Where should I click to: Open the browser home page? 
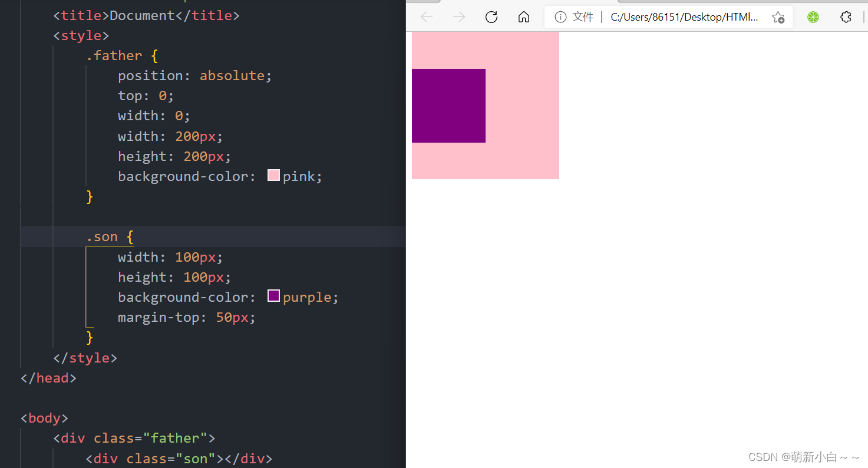point(524,17)
